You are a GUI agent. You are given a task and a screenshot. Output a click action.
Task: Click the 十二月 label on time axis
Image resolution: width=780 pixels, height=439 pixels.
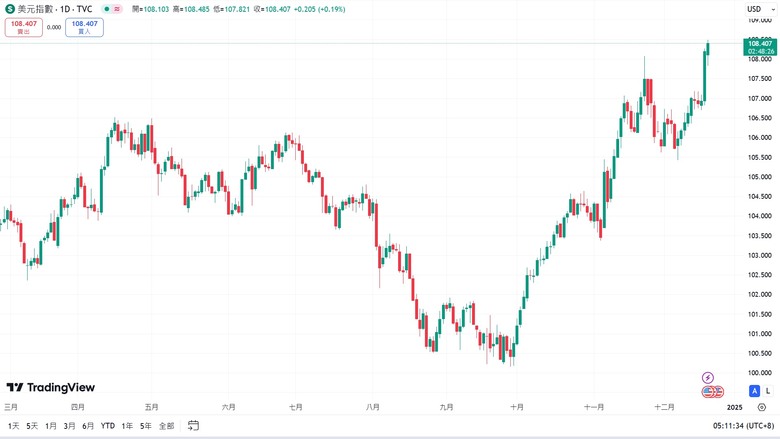point(664,407)
